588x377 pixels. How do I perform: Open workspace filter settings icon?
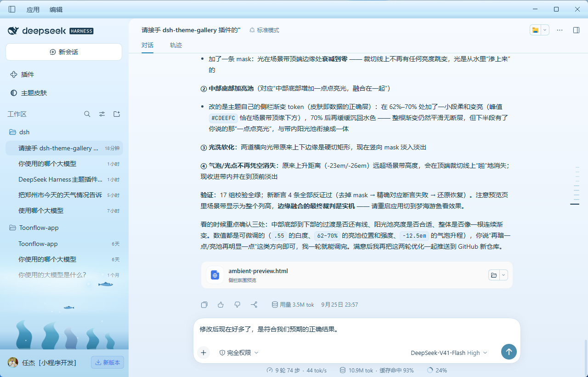tap(102, 114)
